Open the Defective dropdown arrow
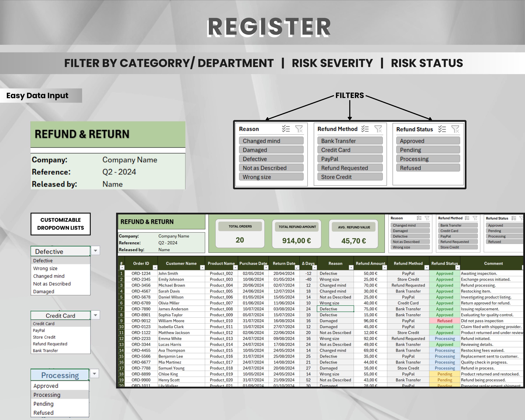 (x=95, y=251)
